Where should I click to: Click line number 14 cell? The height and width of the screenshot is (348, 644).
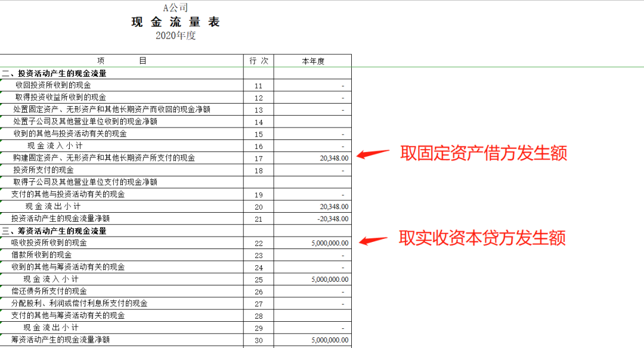click(x=258, y=122)
